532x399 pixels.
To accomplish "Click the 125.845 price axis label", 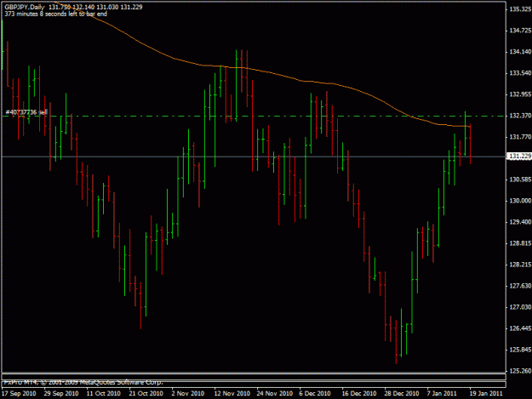I will click(520, 350).
